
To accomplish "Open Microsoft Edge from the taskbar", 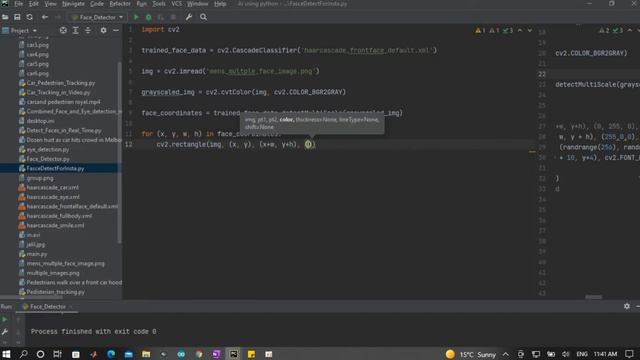I will [x=111, y=354].
